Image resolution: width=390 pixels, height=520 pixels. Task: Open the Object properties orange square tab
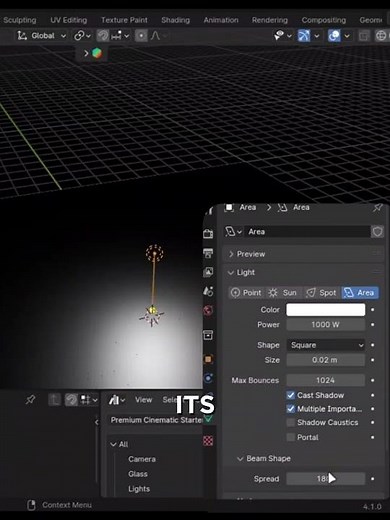pos(208,359)
